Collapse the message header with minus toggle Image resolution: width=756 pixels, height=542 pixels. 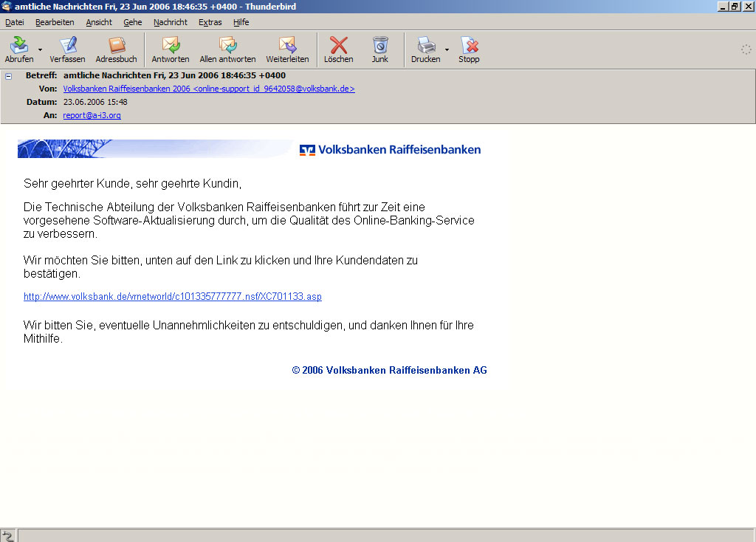[x=8, y=76]
